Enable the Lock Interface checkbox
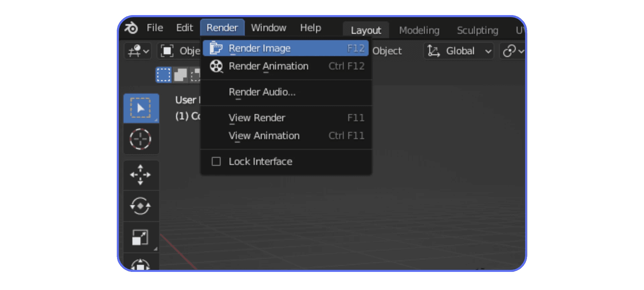Image resolution: width=644 pixels, height=290 pixels. tap(216, 162)
